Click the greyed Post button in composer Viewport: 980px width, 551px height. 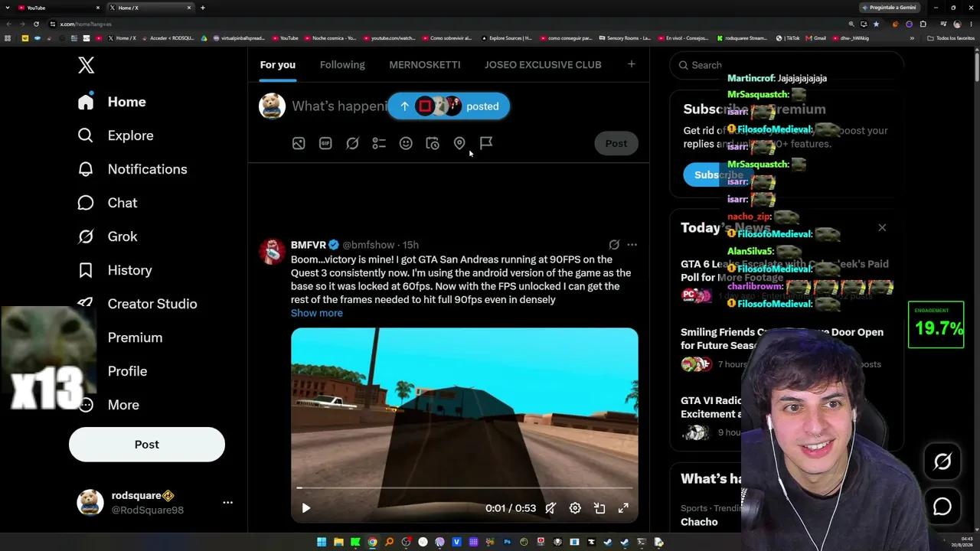coord(616,143)
